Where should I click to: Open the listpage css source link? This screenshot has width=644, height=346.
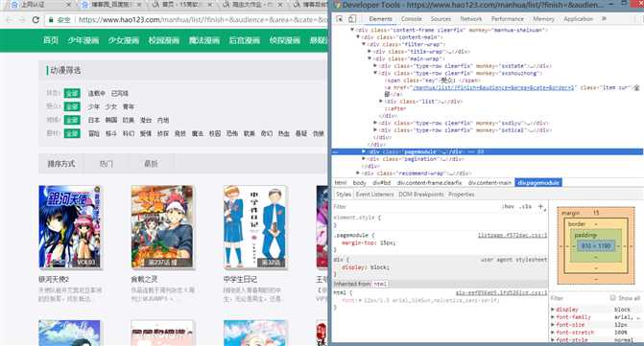tap(513, 236)
